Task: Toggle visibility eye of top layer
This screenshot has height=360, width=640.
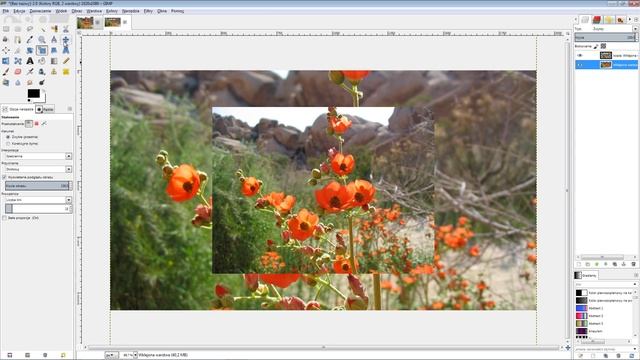Action: (x=580, y=55)
